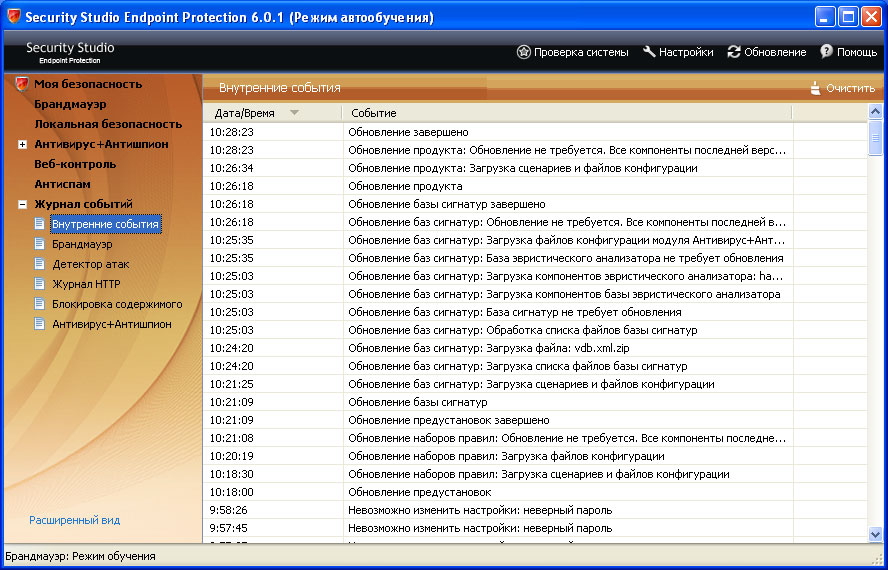Click the shield icon beside Моя безопасность
The width and height of the screenshot is (888, 570).
click(x=22, y=84)
